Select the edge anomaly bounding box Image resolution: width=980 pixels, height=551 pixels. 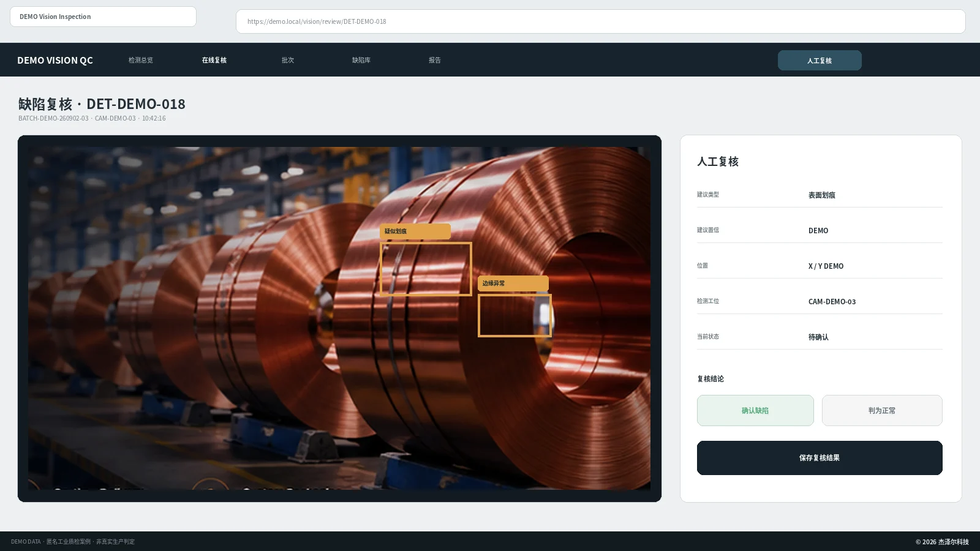click(514, 315)
